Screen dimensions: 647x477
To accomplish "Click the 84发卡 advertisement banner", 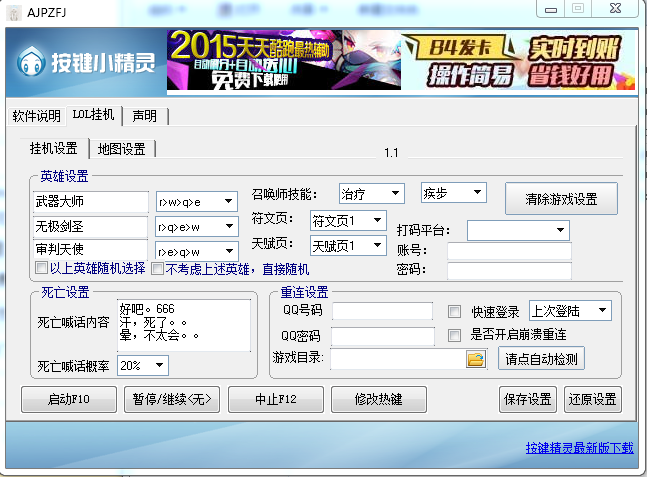I will [x=517, y=60].
